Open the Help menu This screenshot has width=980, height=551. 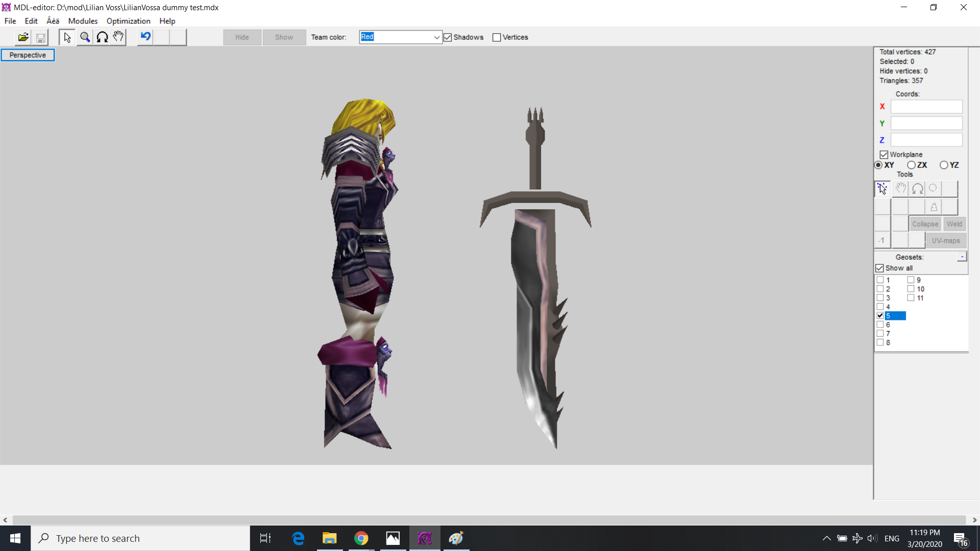click(167, 21)
